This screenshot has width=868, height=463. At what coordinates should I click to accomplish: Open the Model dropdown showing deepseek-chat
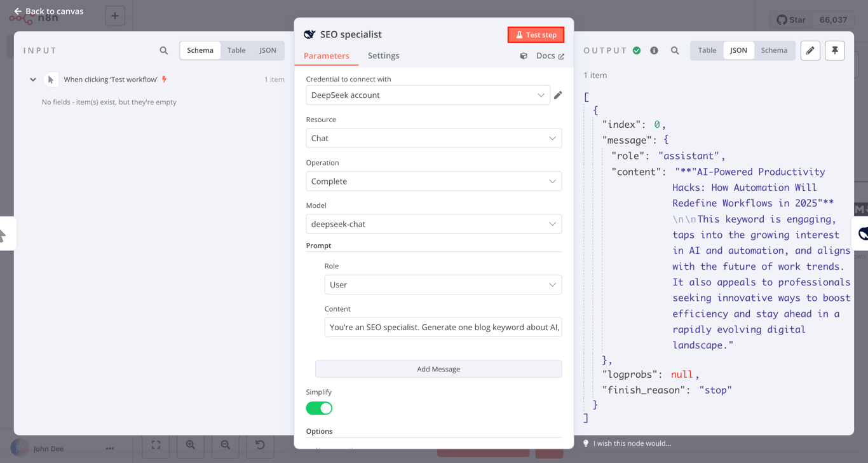pos(434,224)
